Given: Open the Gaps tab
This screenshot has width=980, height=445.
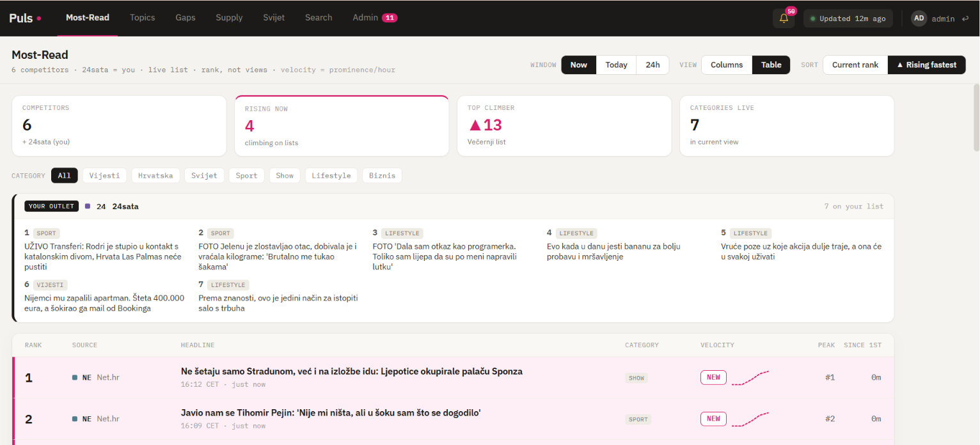Looking at the screenshot, I should 186,18.
